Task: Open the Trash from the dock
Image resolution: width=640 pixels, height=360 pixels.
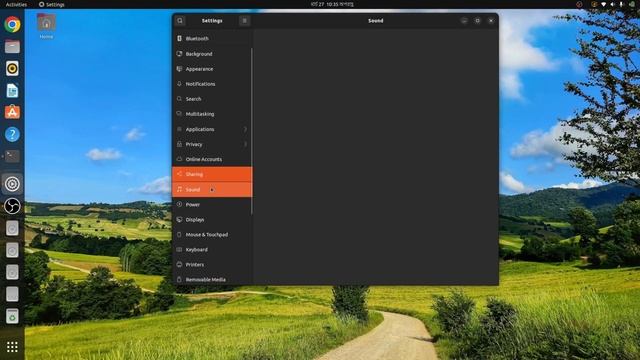Action: (x=12, y=316)
